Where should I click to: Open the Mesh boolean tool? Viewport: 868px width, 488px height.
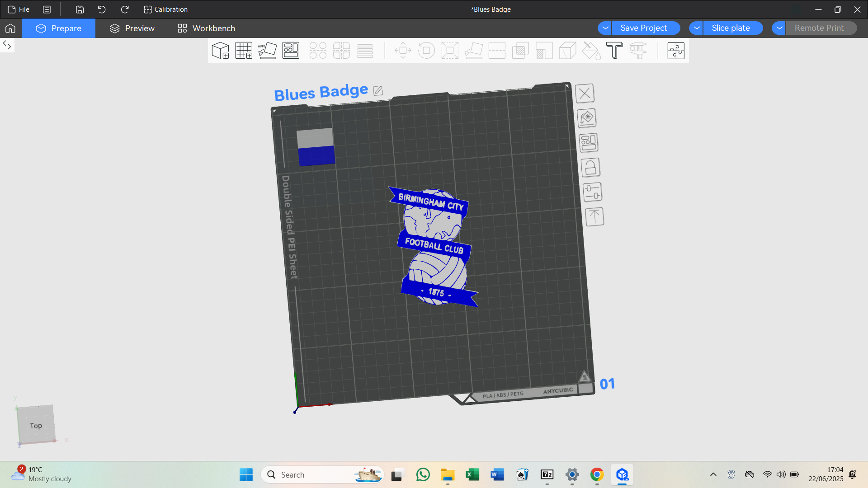[x=520, y=51]
